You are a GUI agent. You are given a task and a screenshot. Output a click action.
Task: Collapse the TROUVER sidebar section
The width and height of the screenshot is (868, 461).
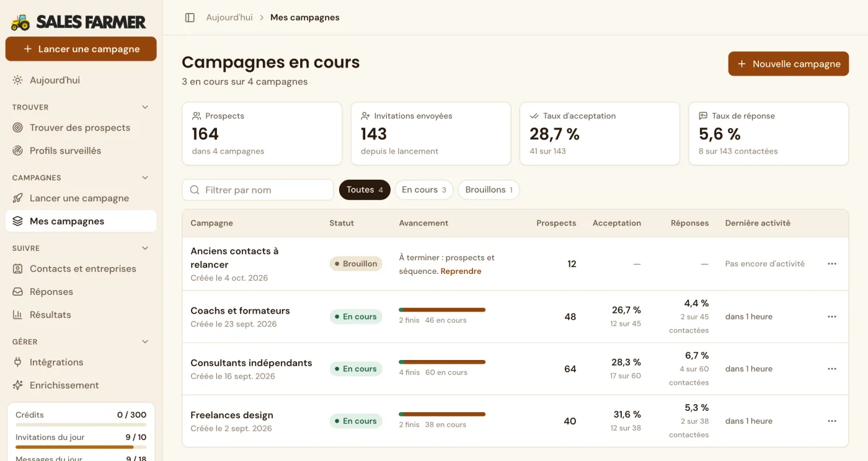[145, 107]
